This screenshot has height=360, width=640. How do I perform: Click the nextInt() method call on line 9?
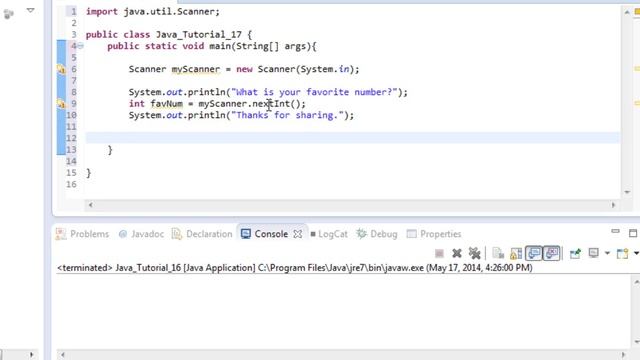point(276,104)
